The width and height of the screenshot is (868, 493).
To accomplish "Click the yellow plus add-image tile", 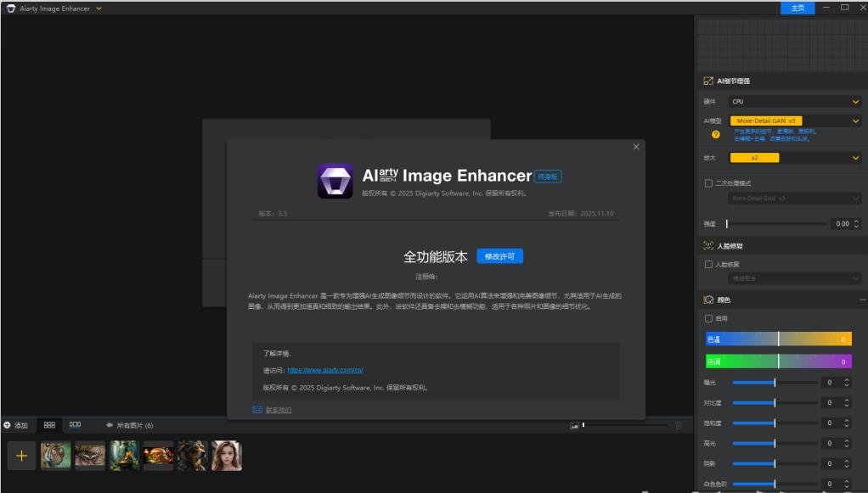I will [21, 456].
